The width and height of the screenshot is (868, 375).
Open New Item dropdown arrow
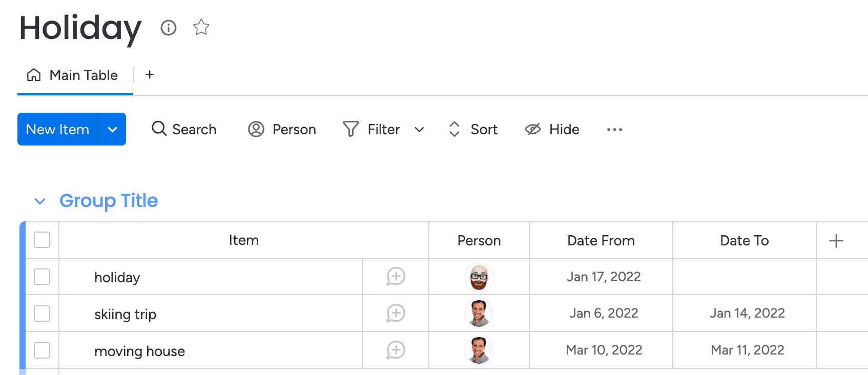tap(112, 129)
